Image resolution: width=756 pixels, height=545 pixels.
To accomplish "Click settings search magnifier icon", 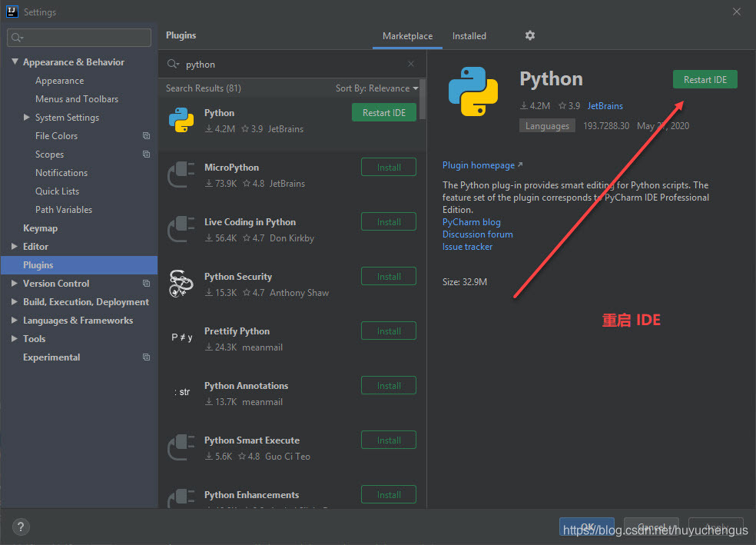I will pyautogui.click(x=18, y=38).
